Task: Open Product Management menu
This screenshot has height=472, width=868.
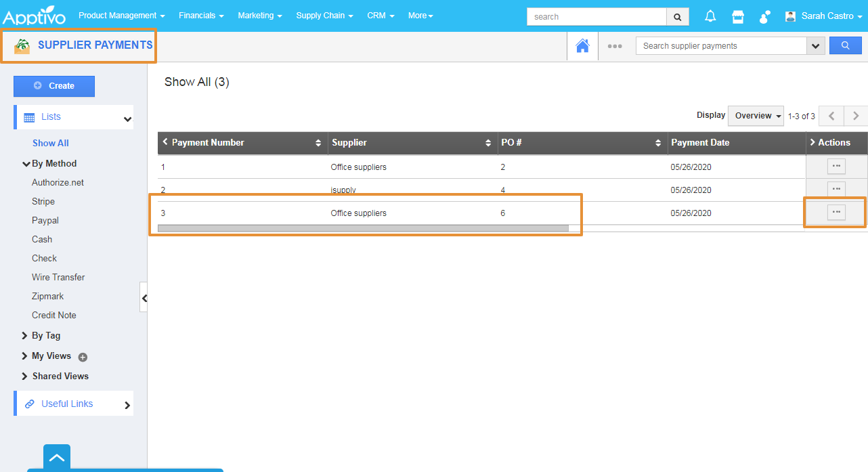Action: tap(122, 16)
